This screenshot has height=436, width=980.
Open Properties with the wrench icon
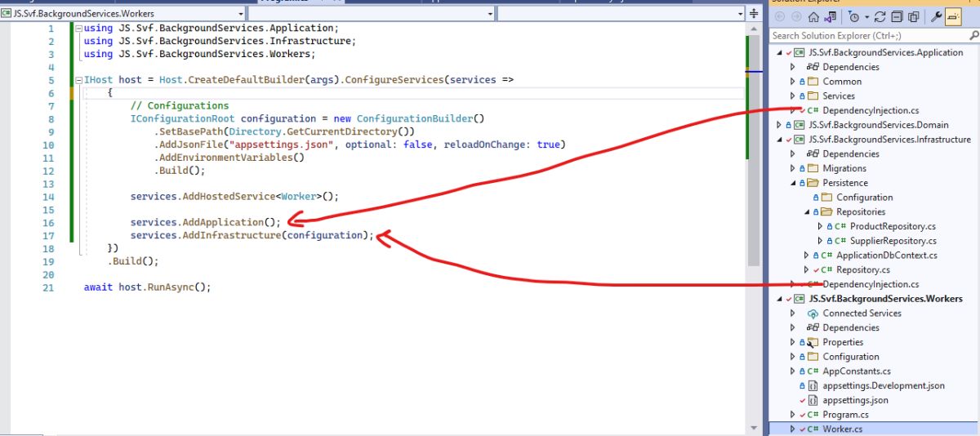point(936,17)
